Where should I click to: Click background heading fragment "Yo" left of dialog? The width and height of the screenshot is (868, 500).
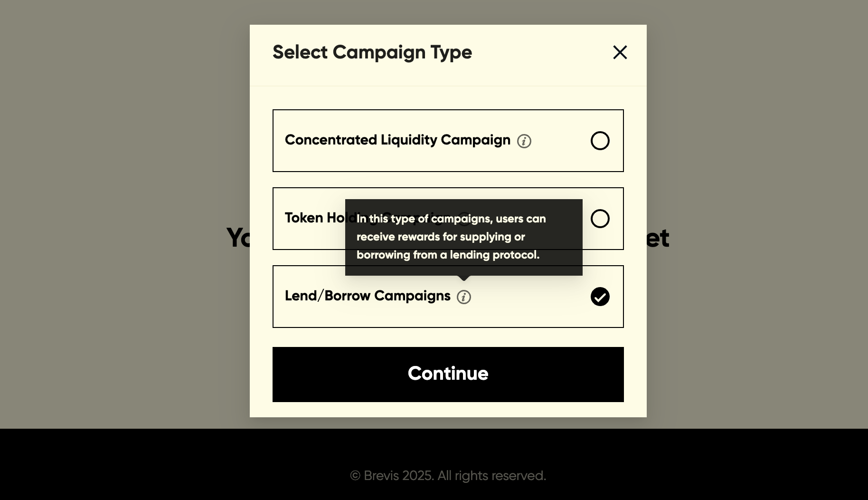238,238
